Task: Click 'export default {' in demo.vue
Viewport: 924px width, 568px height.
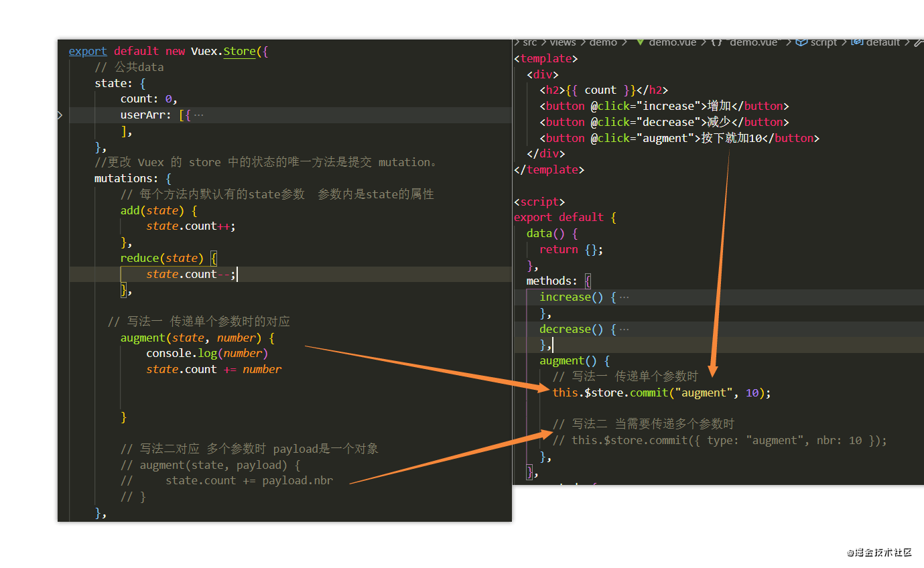Action: pyautogui.click(x=565, y=218)
